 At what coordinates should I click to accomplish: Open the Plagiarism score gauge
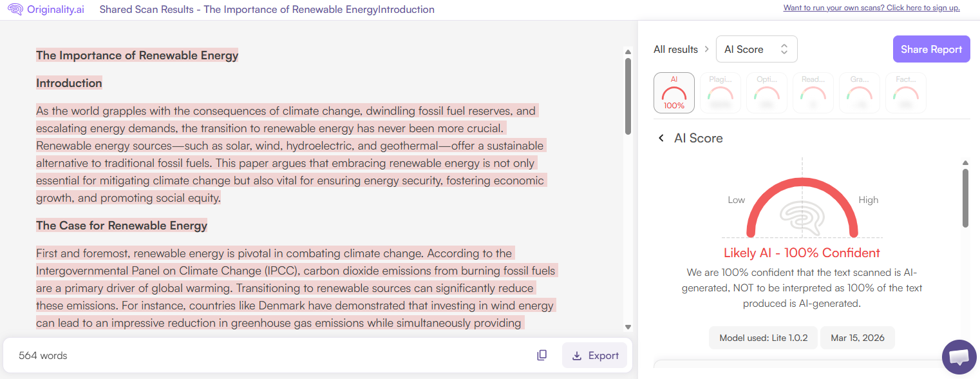[x=720, y=92]
